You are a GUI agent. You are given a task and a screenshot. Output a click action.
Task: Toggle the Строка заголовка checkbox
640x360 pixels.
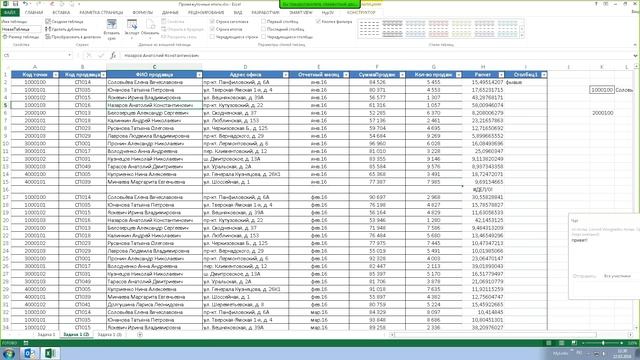(212, 21)
